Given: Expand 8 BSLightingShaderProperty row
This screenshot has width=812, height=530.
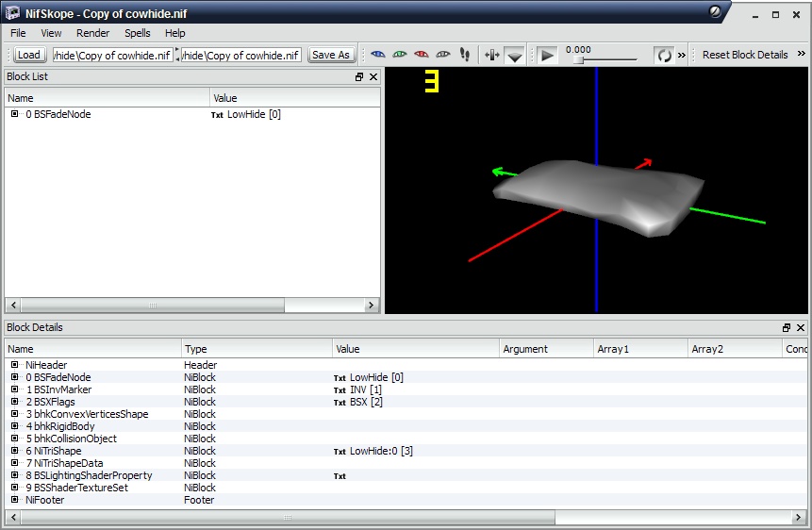Looking at the screenshot, I should (14, 475).
